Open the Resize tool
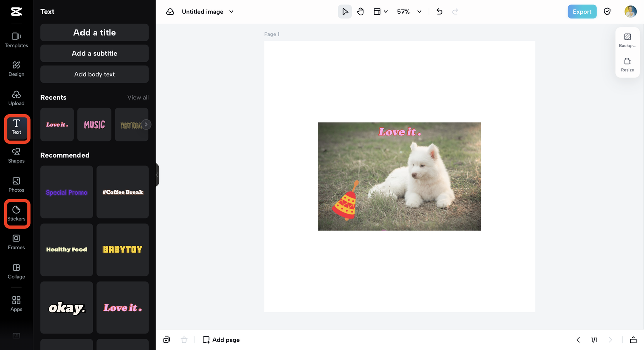 click(x=627, y=65)
